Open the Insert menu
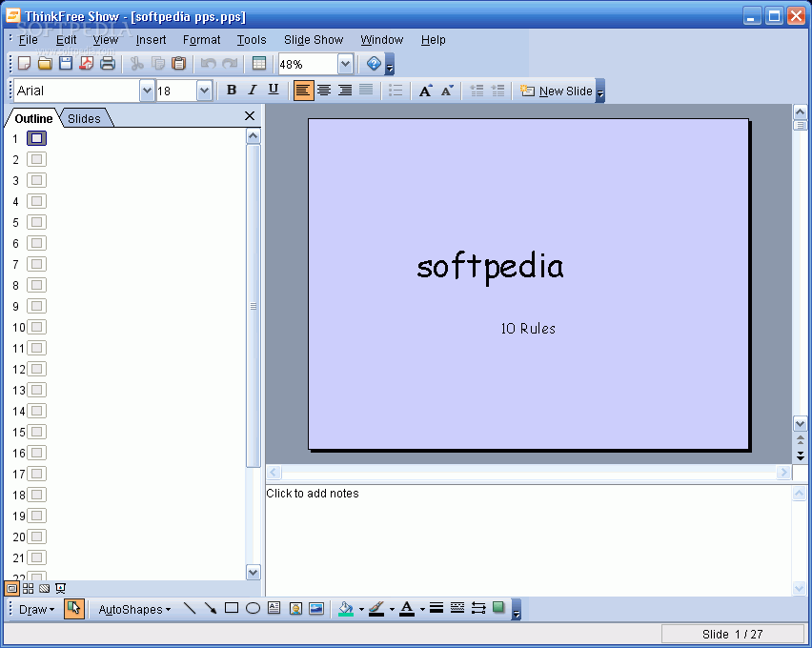 click(x=151, y=40)
